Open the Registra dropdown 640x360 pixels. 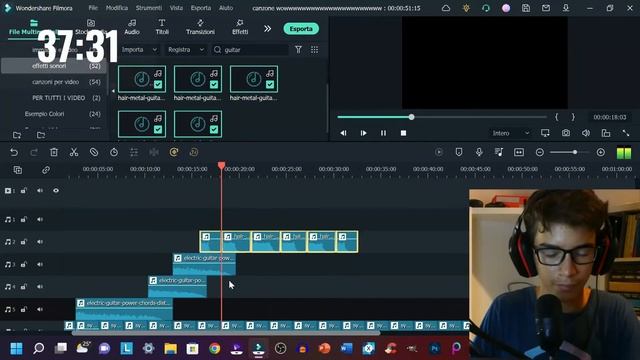[x=186, y=49]
